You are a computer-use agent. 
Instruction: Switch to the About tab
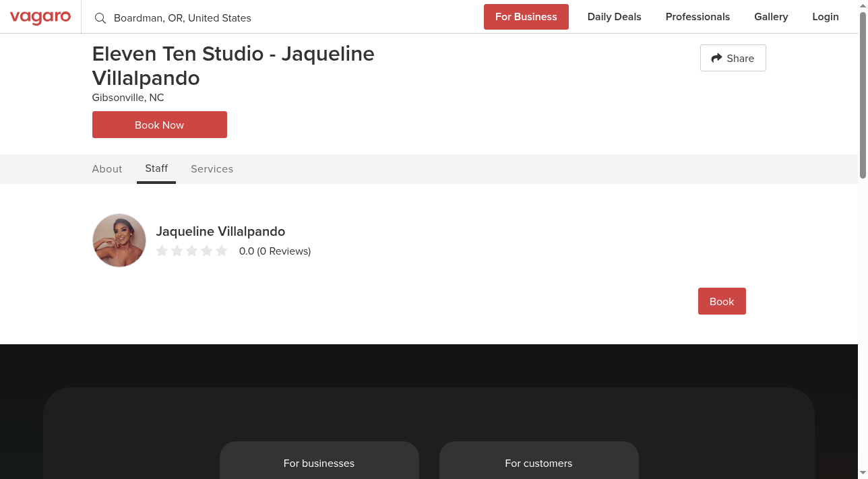pos(107,169)
